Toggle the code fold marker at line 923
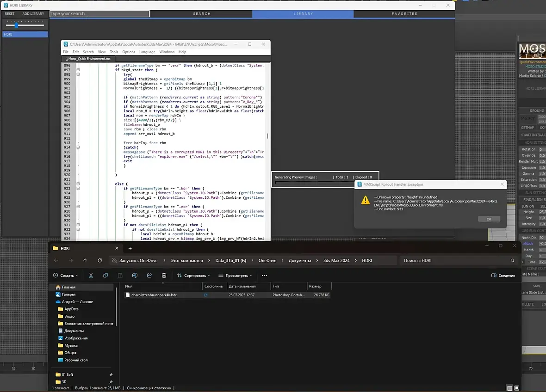 click(78, 189)
